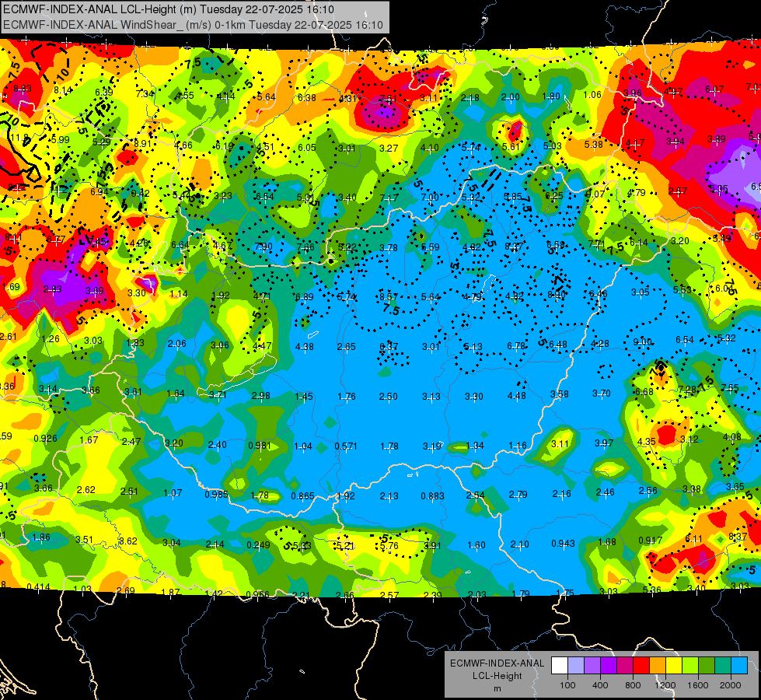761x700 pixels.
Task: Click the wind shear value 6.68
Action: point(644,391)
